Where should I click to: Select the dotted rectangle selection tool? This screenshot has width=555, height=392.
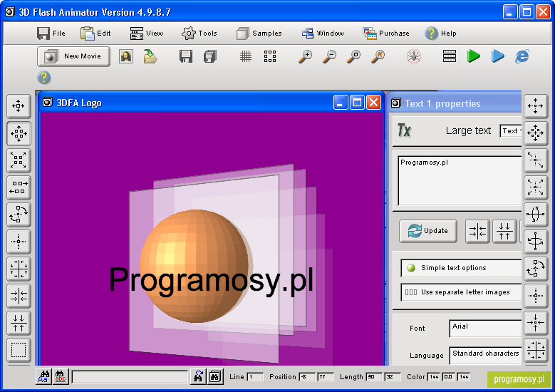(x=19, y=350)
